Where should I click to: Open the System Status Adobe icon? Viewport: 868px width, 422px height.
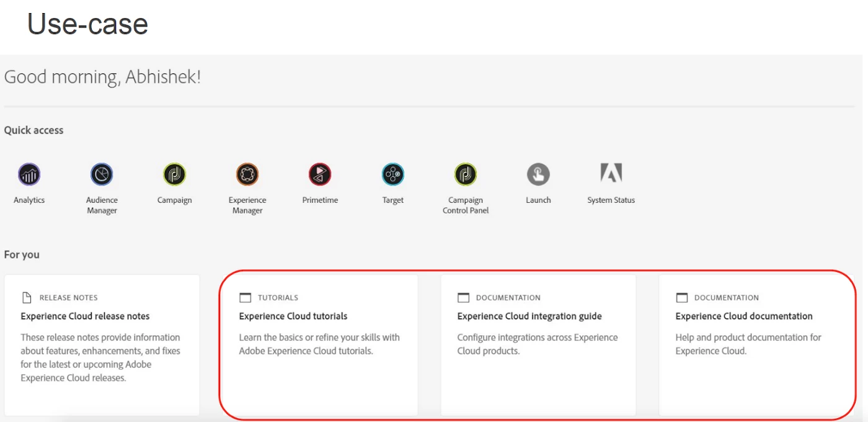click(x=611, y=173)
